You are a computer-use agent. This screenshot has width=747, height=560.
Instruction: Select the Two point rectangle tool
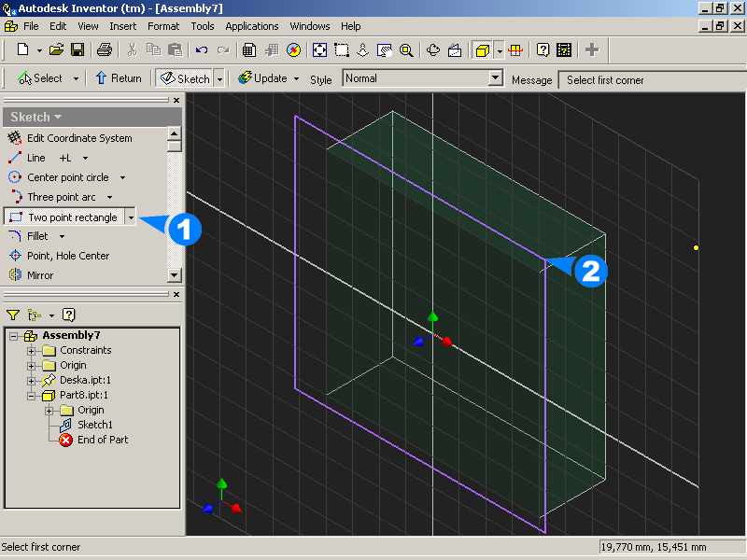63,217
